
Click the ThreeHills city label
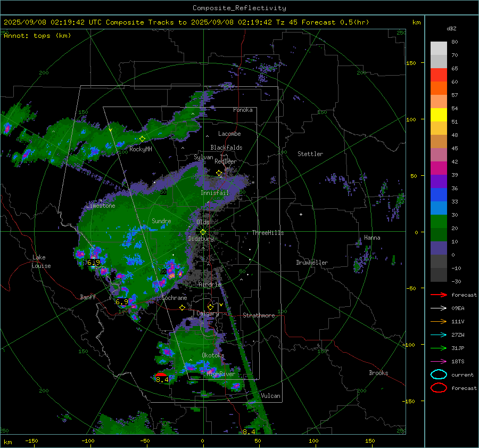(268, 233)
